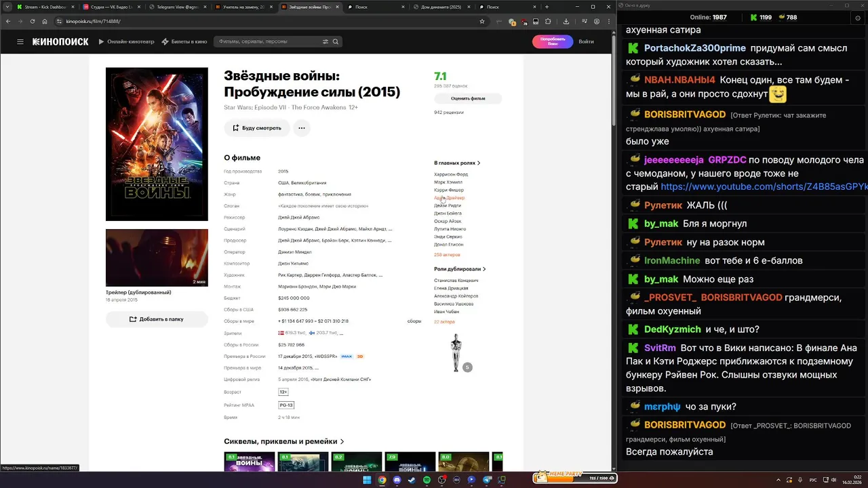Expand 'В главных ролях' cast list

(457, 163)
